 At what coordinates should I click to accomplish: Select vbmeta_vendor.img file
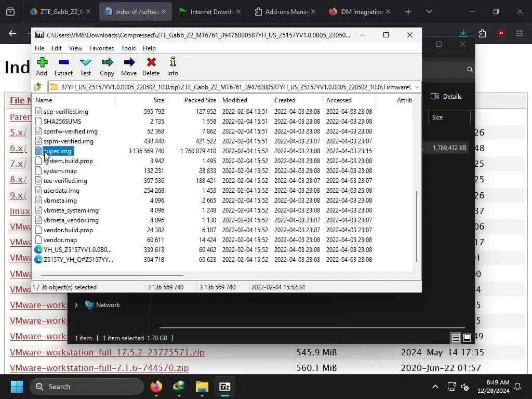pyautogui.click(x=71, y=220)
